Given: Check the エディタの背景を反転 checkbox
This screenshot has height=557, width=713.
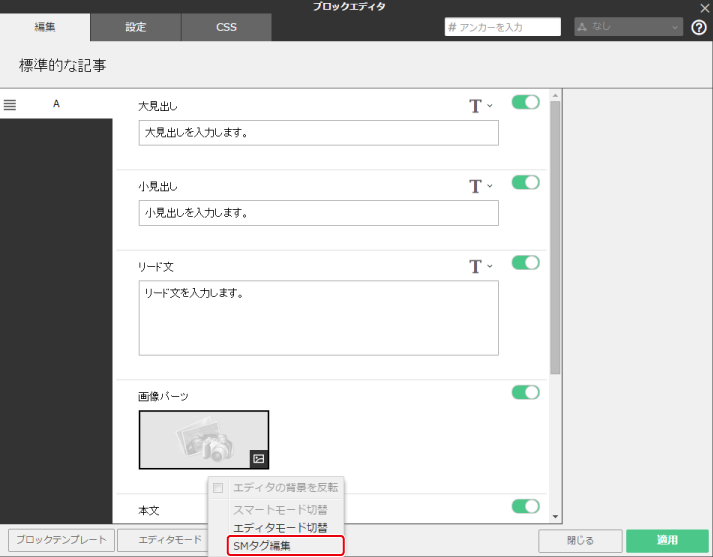Looking at the screenshot, I should click(218, 488).
